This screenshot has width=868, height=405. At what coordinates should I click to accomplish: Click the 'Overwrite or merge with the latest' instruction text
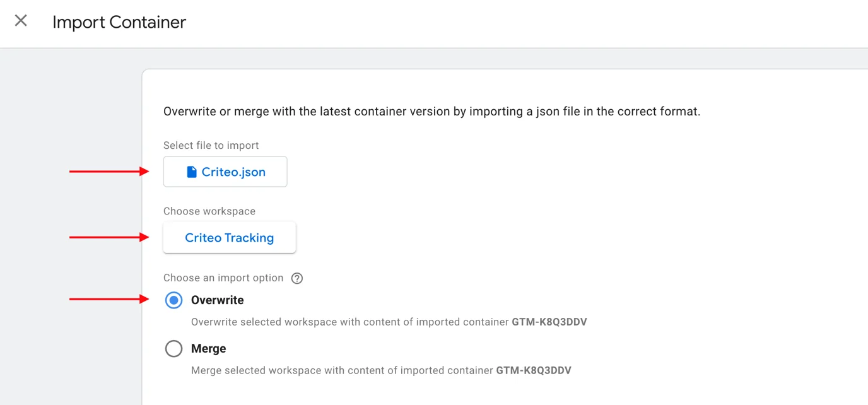(432, 112)
